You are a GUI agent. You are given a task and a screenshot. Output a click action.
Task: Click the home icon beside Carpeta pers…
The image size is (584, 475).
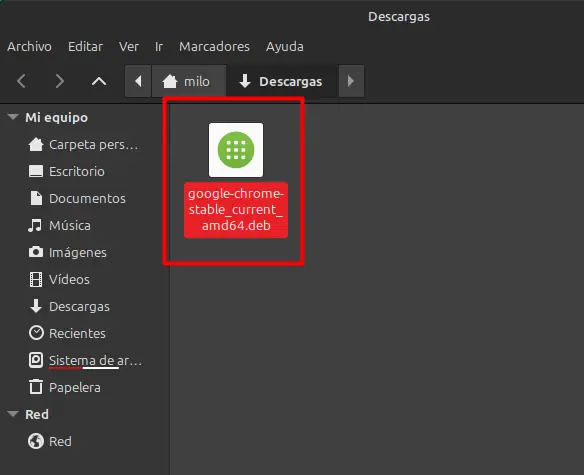(36, 145)
